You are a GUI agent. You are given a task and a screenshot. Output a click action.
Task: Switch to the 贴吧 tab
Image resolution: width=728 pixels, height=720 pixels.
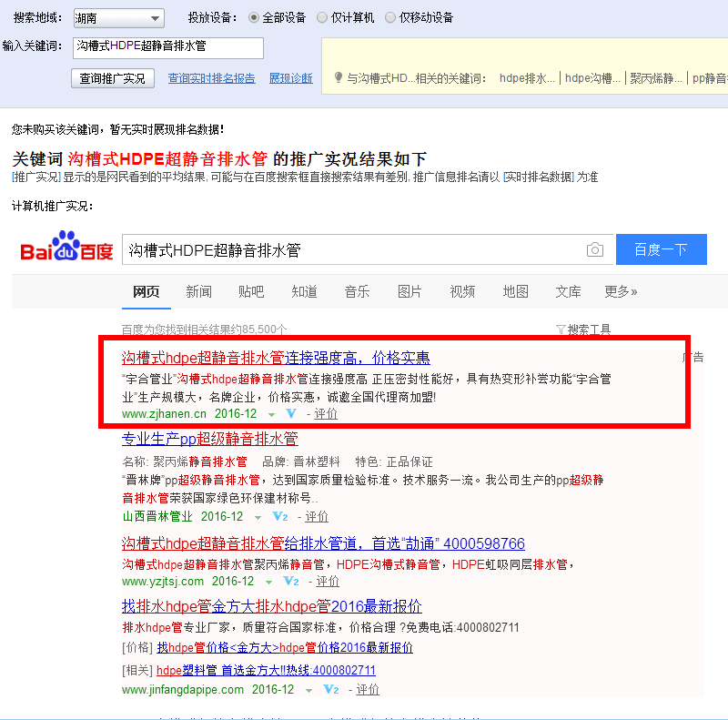tap(251, 291)
